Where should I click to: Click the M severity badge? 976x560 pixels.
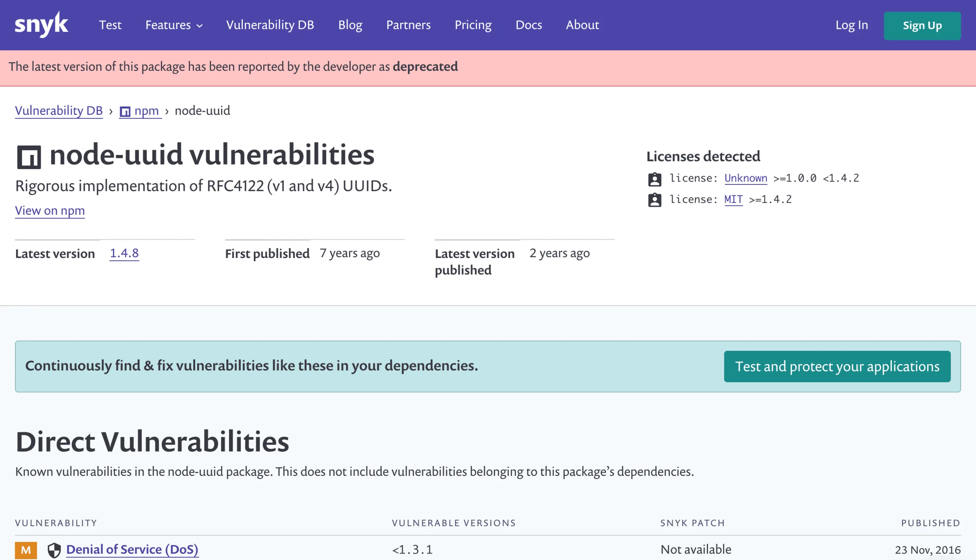[x=26, y=549]
